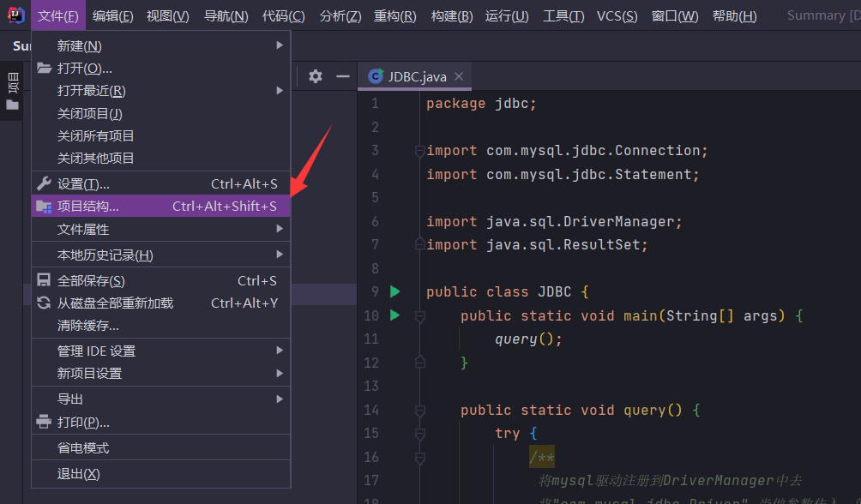Click the project structure icon beside 项目结构...
Viewport: 861px width, 504px height.
44,207
